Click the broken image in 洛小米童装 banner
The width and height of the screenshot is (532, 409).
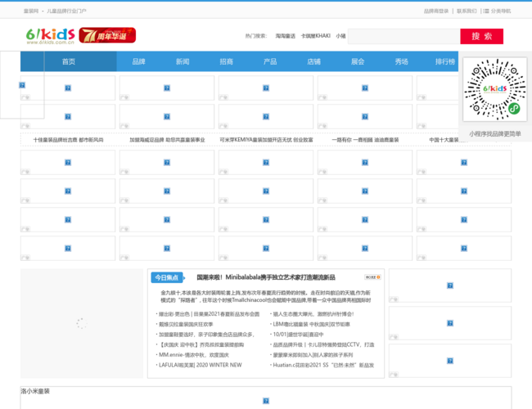tap(266, 401)
